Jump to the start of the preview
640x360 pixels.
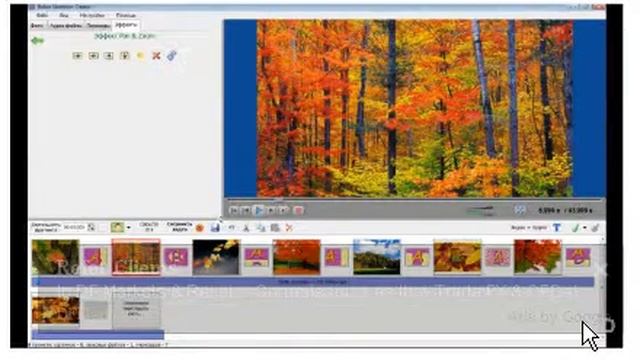tap(233, 210)
